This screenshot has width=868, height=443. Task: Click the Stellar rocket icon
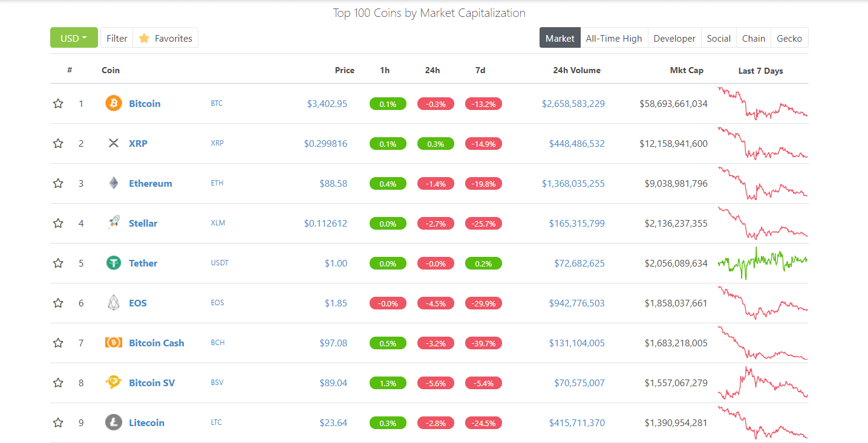tap(114, 223)
